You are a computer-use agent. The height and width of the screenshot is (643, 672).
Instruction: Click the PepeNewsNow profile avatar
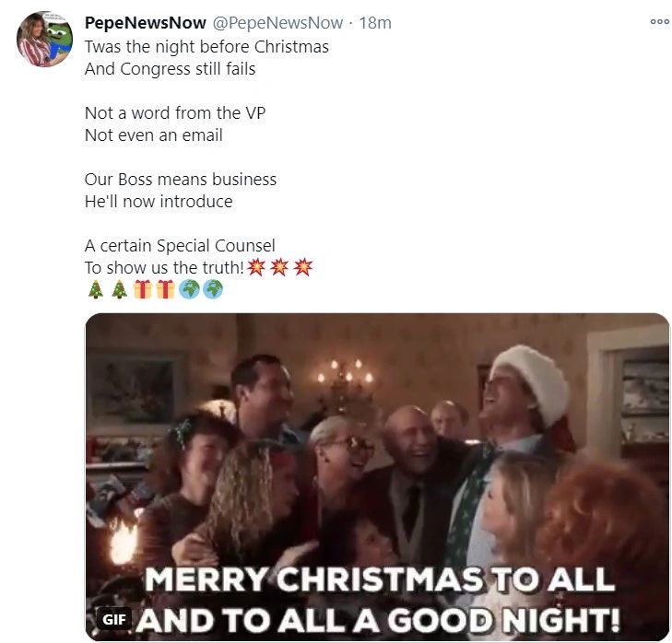(44, 39)
